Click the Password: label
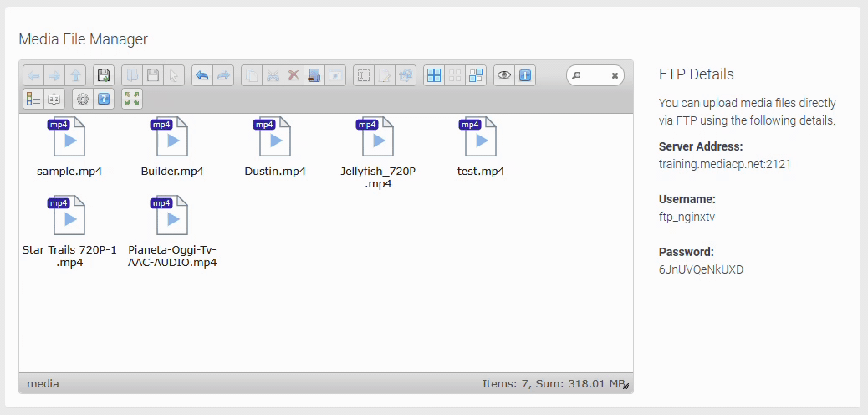Image resolution: width=868 pixels, height=415 pixels. pyautogui.click(x=686, y=252)
